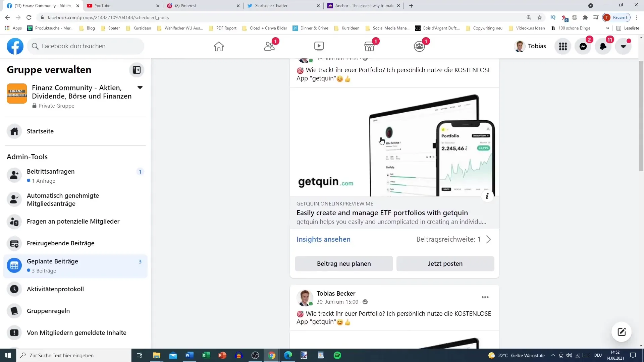Open the Apps bookmark shortcut
This screenshot has height=362, width=644.
pyautogui.click(x=14, y=28)
